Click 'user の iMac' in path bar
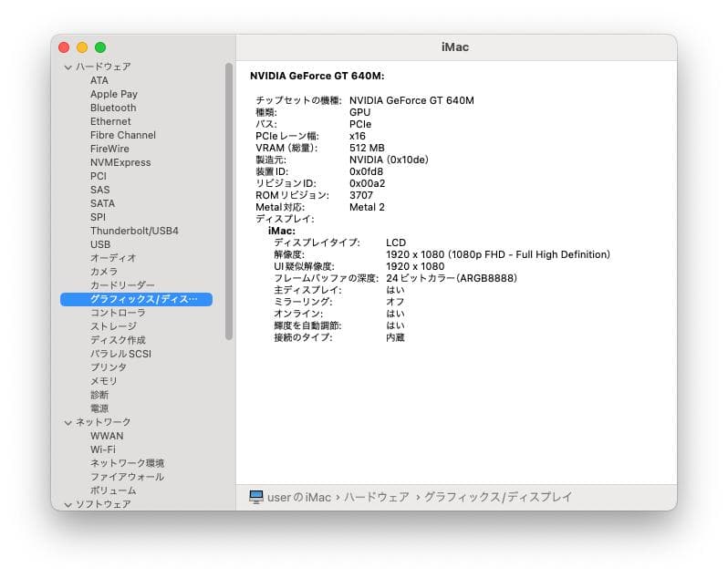Image resolution: width=728 pixels, height=578 pixels. click(x=299, y=497)
